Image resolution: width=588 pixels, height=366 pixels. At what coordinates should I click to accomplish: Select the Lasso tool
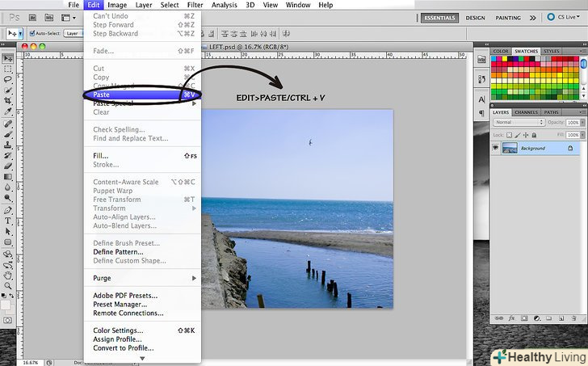click(8, 79)
